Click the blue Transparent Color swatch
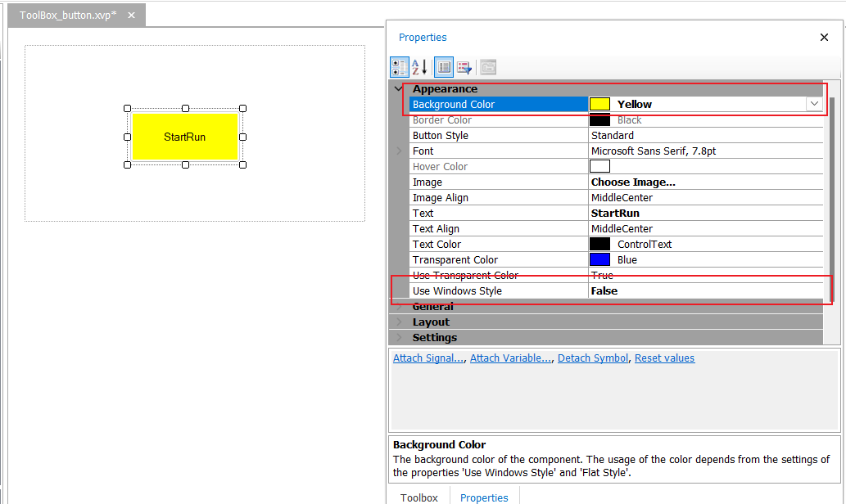This screenshot has height=504, width=846. 599,260
